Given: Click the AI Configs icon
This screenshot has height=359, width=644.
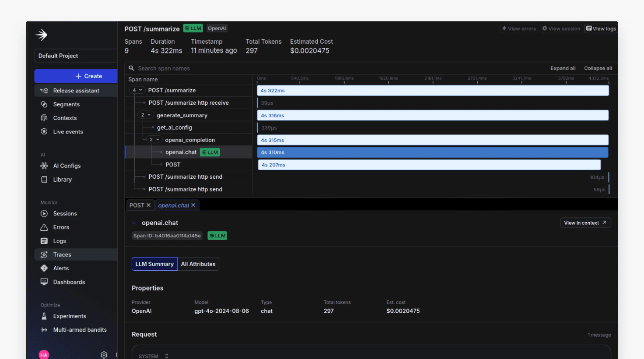Looking at the screenshot, I should point(44,166).
